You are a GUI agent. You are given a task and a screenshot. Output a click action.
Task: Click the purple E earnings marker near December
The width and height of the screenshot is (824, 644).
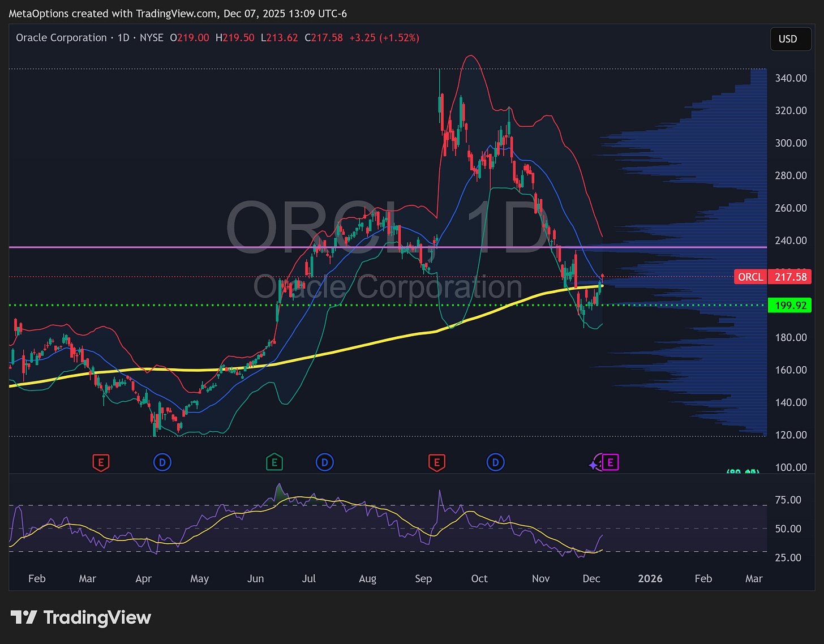[x=611, y=462]
